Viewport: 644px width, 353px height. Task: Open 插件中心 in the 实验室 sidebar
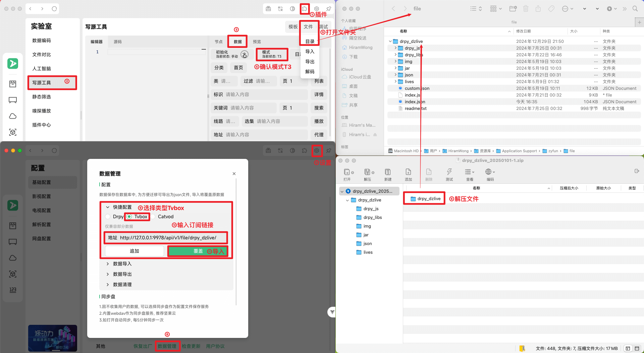[42, 125]
